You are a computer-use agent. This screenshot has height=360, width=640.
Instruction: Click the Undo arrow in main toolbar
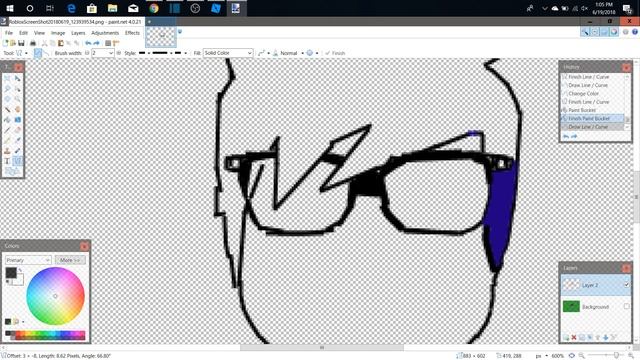(88, 43)
